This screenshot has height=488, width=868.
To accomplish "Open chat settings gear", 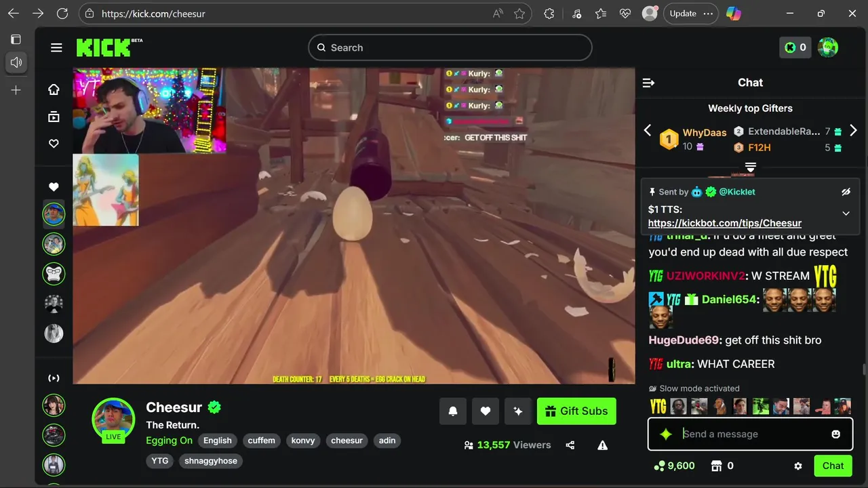I will pos(798,466).
